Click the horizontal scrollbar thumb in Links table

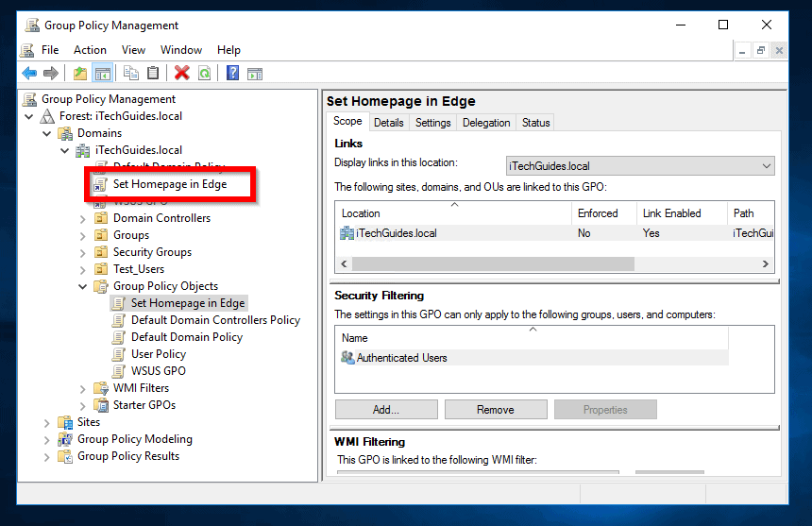(x=493, y=264)
